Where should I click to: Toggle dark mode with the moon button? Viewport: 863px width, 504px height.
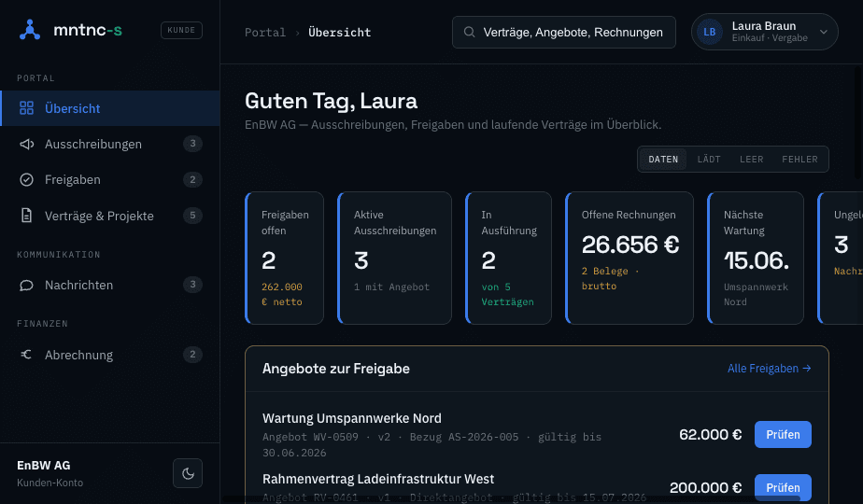[x=188, y=473]
